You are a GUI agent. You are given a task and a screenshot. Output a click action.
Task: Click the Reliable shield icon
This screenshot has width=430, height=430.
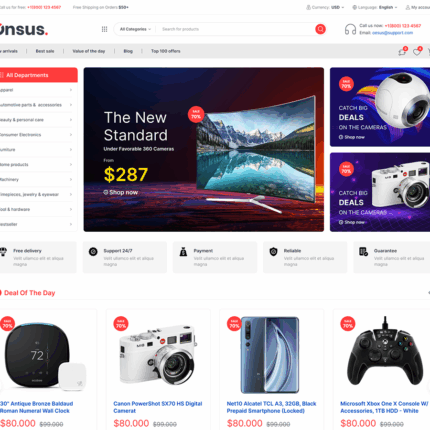pos(273,252)
